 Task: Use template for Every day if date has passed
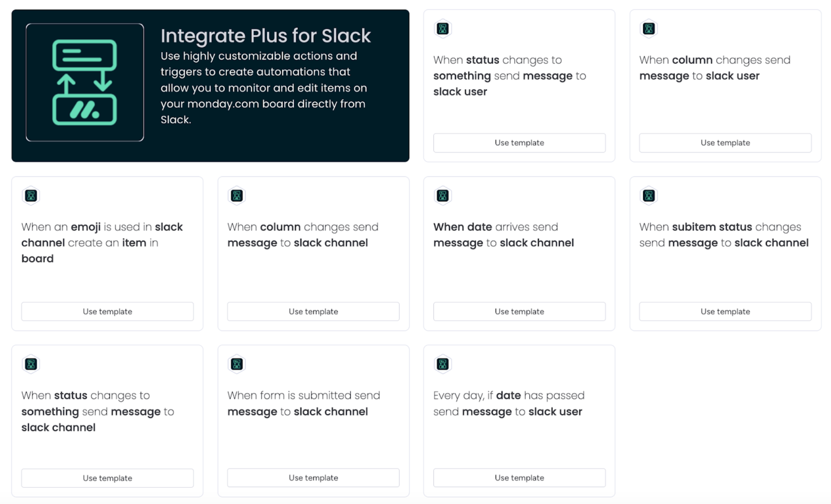tap(518, 477)
